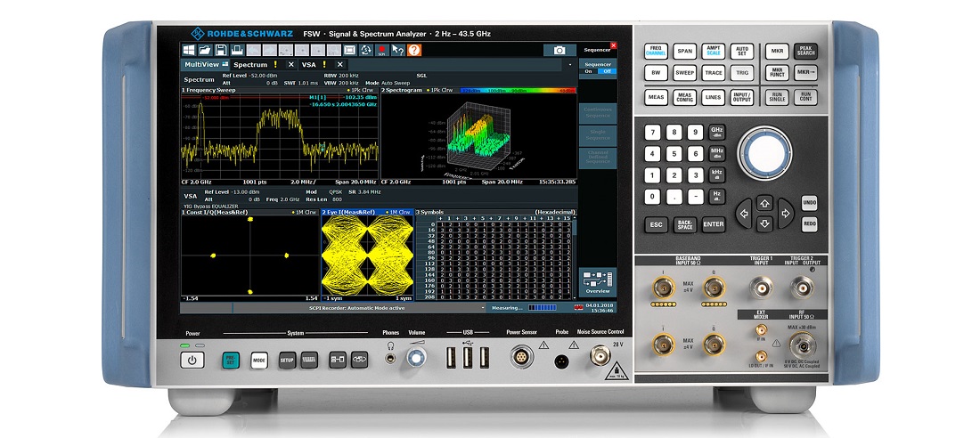This screenshot has height=438, width=980.
Task: Tap the RUN SINGLE hardware key
Action: (777, 97)
